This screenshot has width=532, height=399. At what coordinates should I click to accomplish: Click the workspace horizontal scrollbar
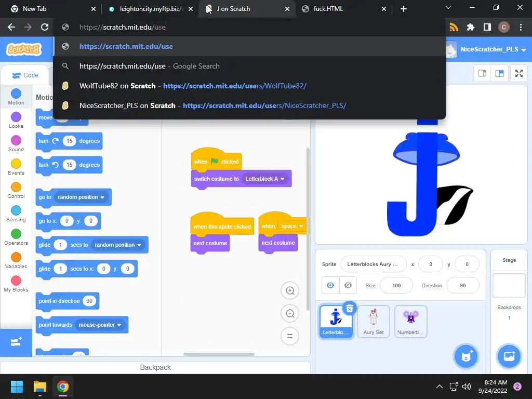coord(219,354)
